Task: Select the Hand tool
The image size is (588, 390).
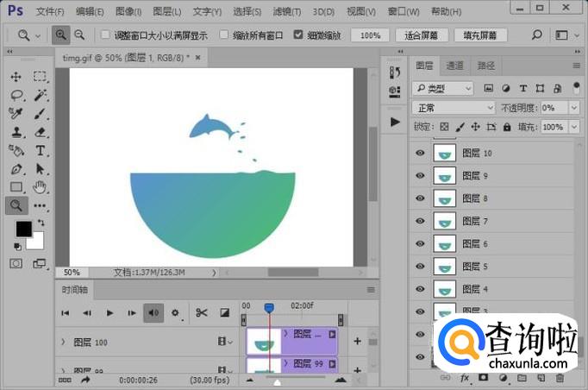Action: (x=40, y=186)
